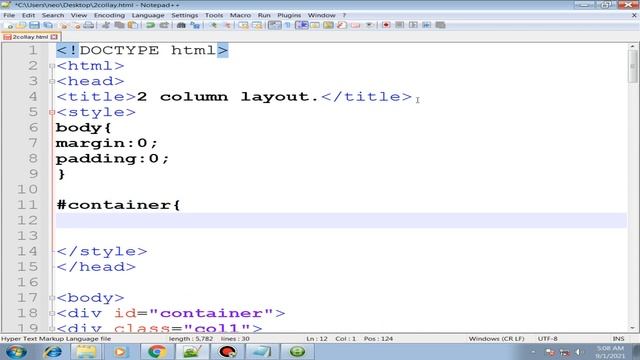The width and height of the screenshot is (640, 360).
Task: Click the Run Macro Multiple Times icon
Action: point(427,25)
